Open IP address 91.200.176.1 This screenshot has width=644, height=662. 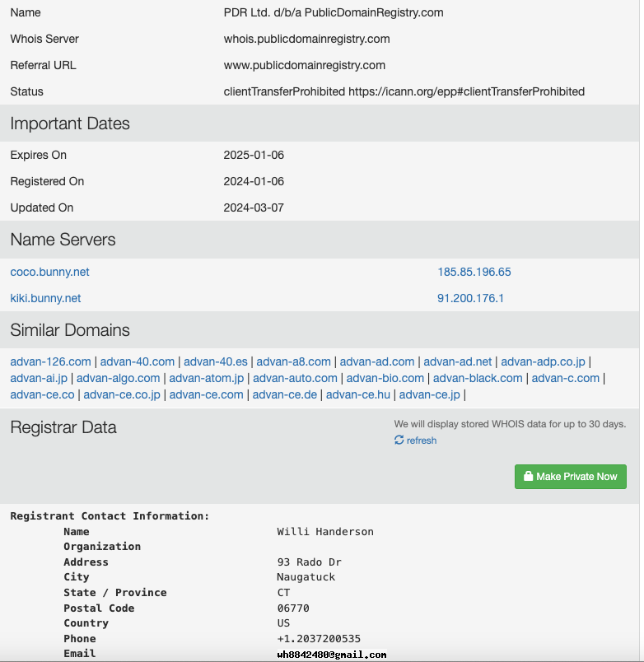click(470, 298)
